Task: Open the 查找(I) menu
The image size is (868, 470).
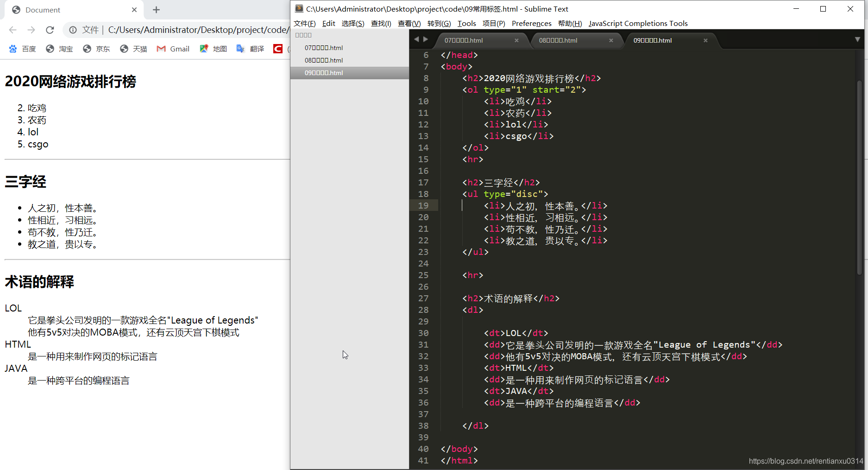Action: (x=381, y=24)
